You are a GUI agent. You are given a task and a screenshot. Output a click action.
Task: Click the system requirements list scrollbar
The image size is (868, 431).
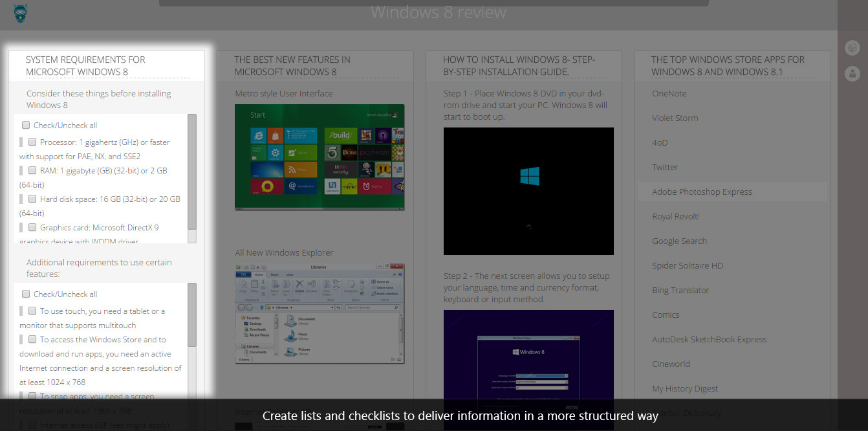pos(192,171)
